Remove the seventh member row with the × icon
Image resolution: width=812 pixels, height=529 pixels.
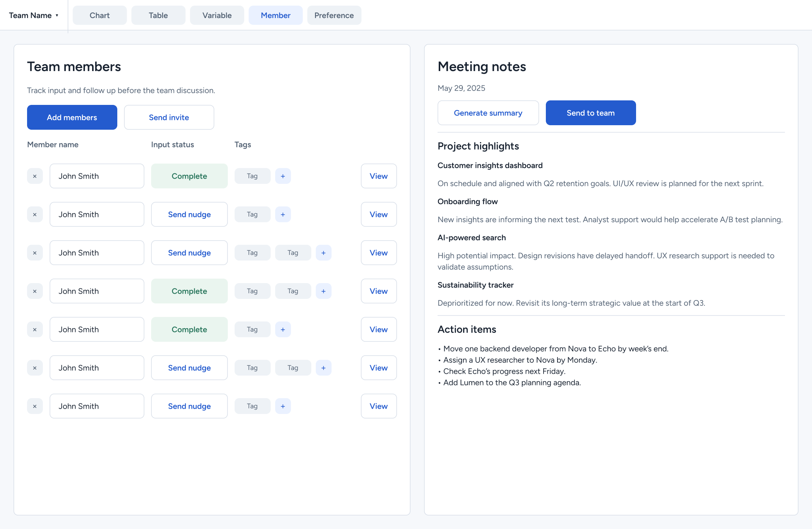[35, 406]
